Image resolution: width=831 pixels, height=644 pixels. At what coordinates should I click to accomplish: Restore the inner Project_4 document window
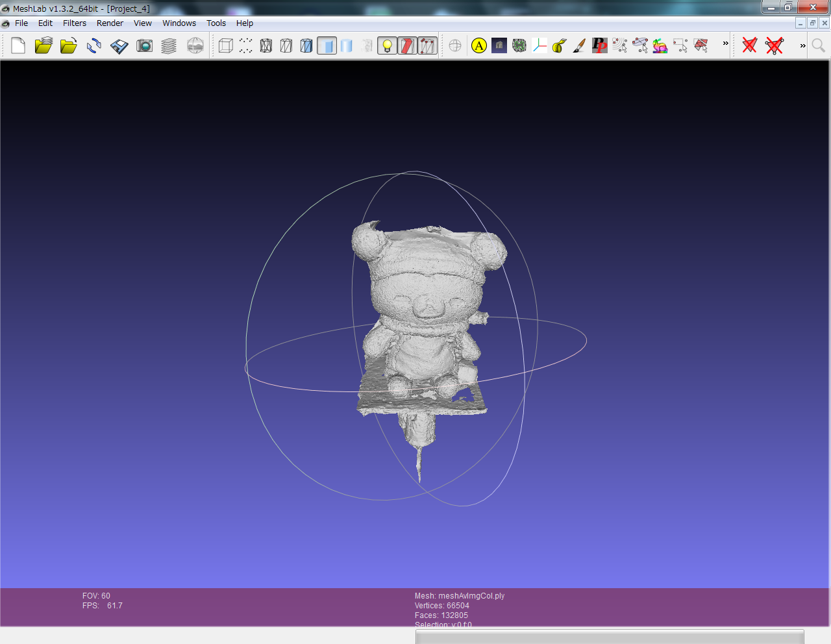pyautogui.click(x=812, y=23)
